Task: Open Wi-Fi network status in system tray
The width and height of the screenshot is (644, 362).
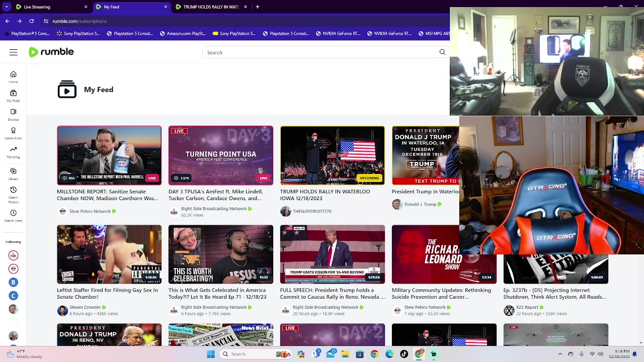Action: pyautogui.click(x=593, y=354)
